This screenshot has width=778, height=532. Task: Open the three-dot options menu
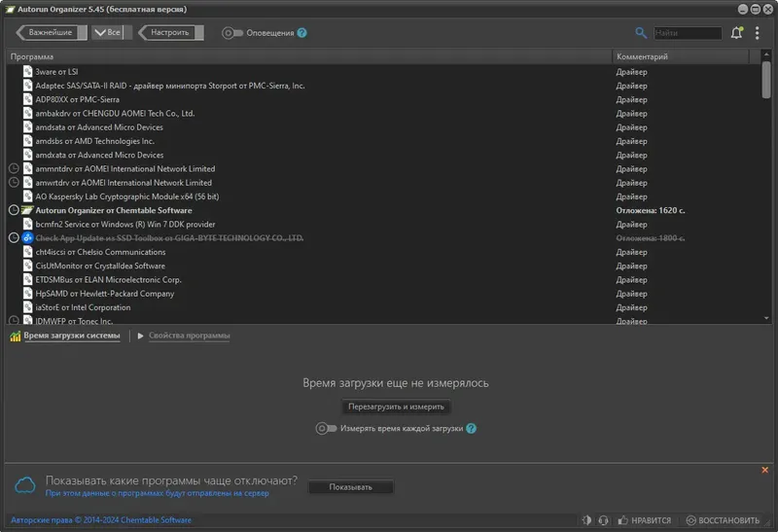coord(757,33)
